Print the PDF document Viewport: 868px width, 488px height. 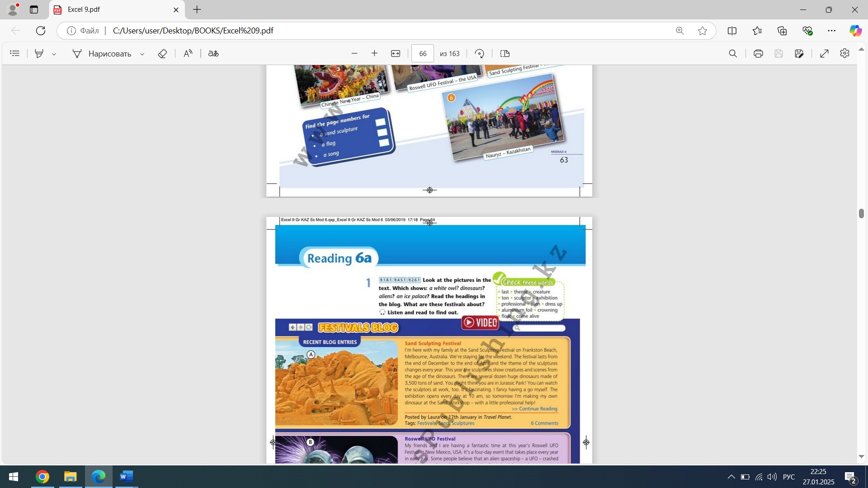pyautogui.click(x=758, y=53)
